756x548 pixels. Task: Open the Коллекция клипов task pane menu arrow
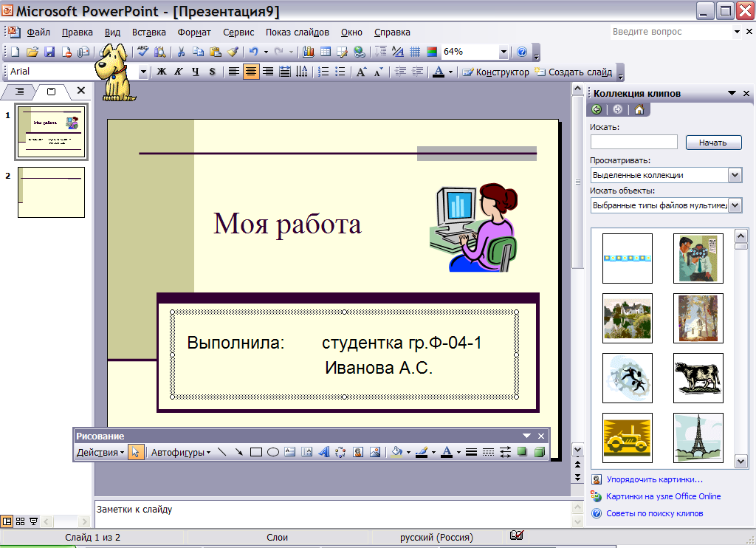732,93
